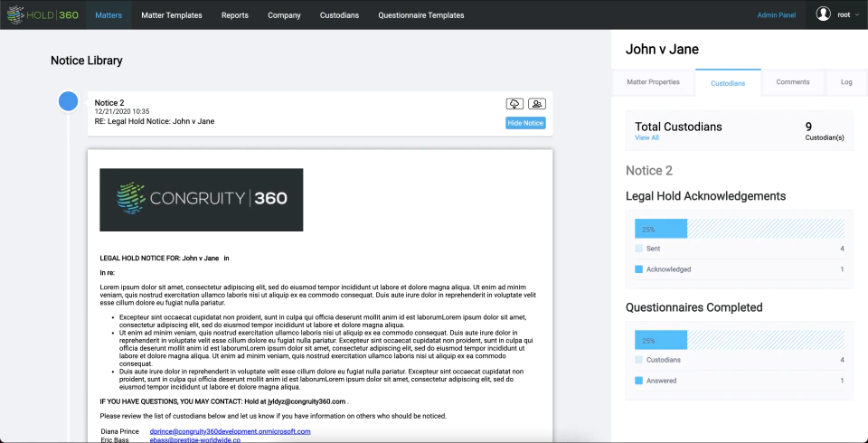Screen dimensions: 868x443
Task: Switch to Matter Properties tab
Action: click(x=653, y=82)
